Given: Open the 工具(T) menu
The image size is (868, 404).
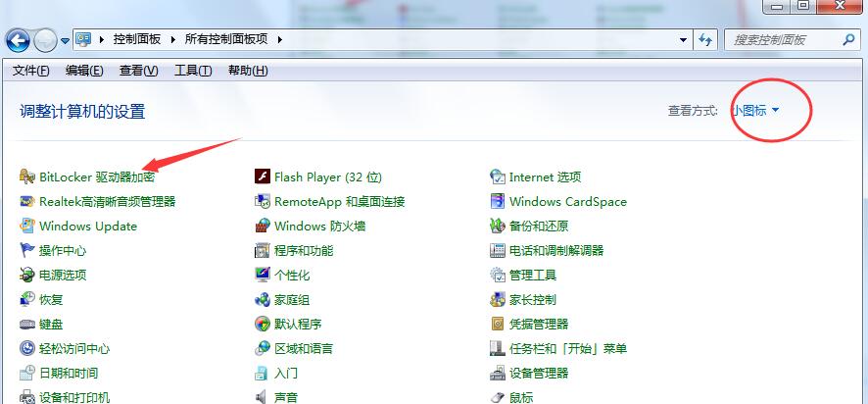Looking at the screenshot, I should [193, 71].
